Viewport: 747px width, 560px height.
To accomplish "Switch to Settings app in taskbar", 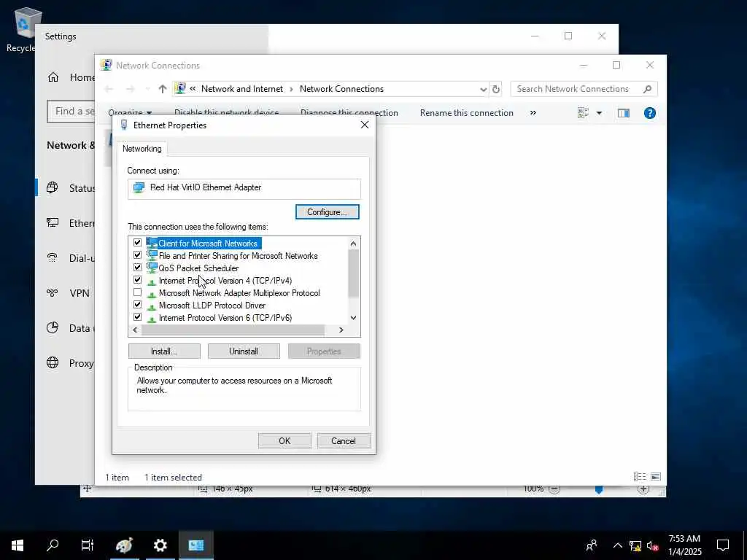I will 160,545.
